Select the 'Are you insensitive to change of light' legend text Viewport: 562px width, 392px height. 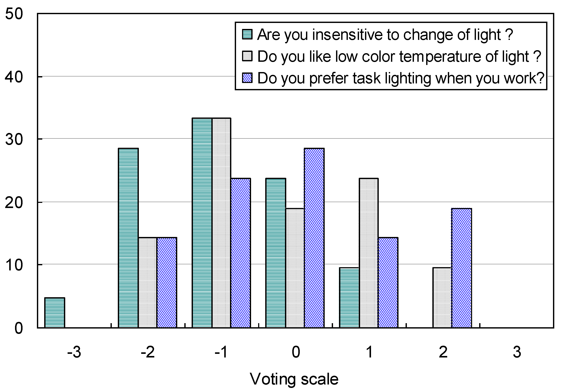385,35
